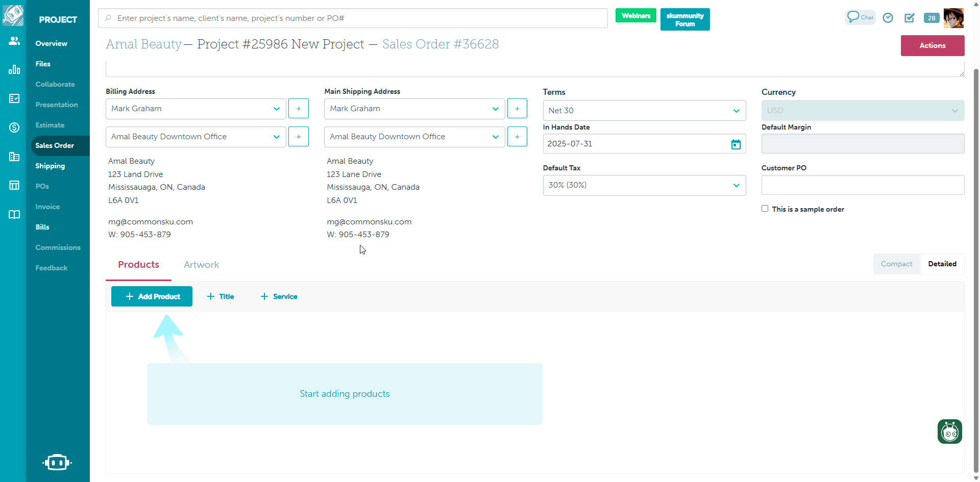Click the bar chart reports icon
This screenshot has height=482, width=980.
(14, 69)
